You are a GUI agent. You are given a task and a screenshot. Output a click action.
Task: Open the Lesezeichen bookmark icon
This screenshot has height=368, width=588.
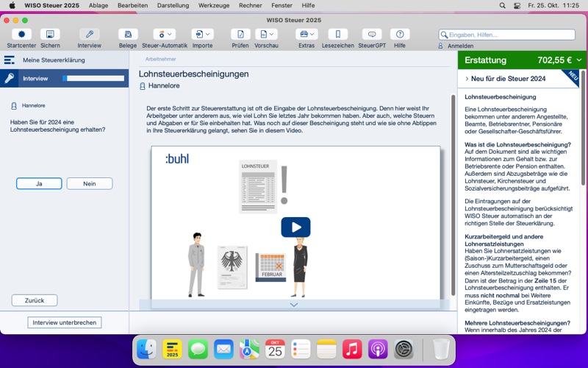click(x=338, y=35)
